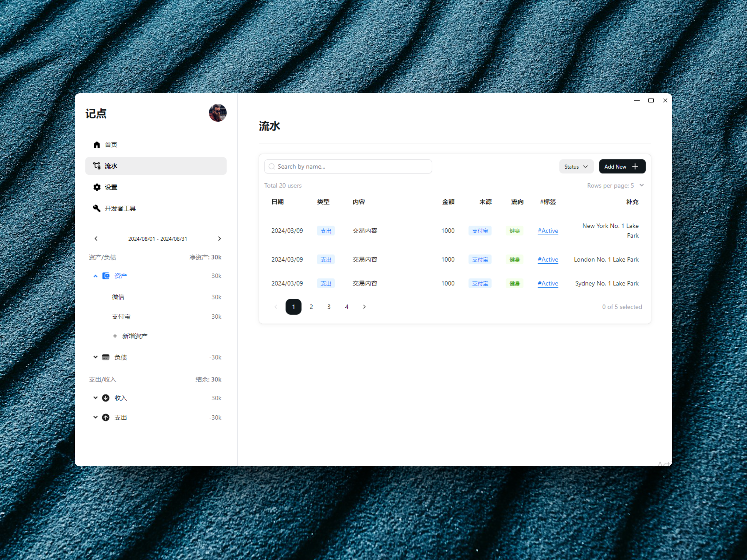Click the 来源 column header
This screenshot has height=560, width=747.
[x=486, y=202]
